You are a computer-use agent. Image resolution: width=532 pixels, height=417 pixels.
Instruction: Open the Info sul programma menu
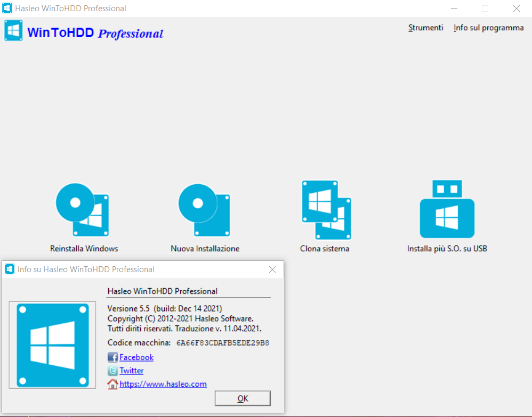pyautogui.click(x=489, y=28)
